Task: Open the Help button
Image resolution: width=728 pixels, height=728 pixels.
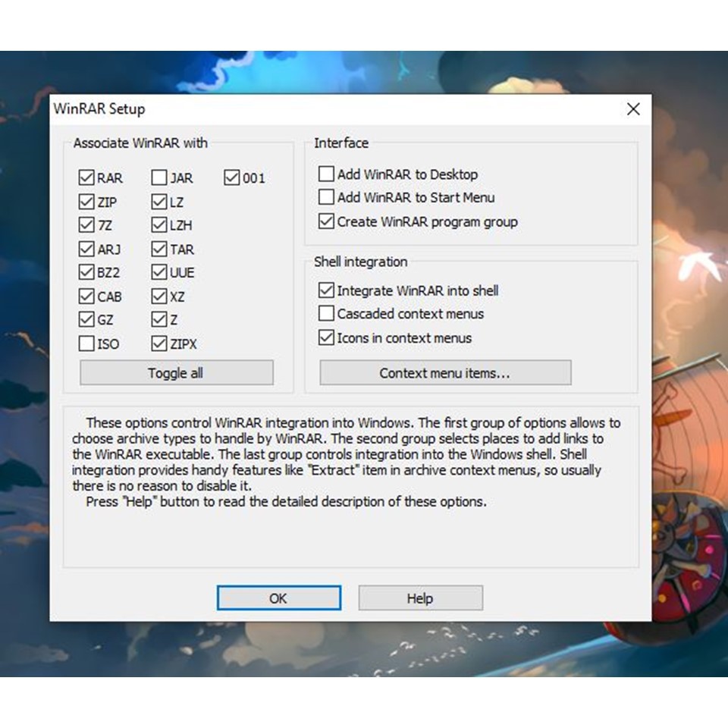Action: coord(420,598)
